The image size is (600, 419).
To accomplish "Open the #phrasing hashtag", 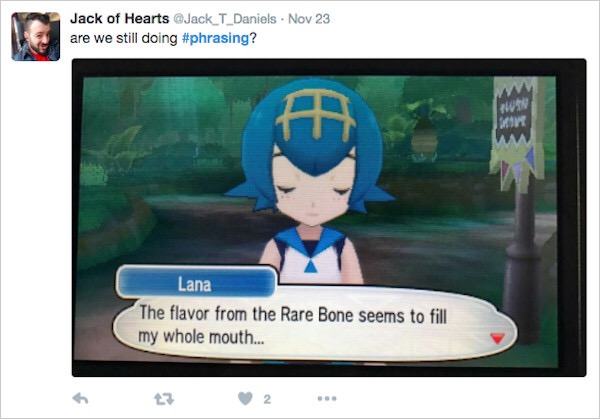I will (x=215, y=38).
